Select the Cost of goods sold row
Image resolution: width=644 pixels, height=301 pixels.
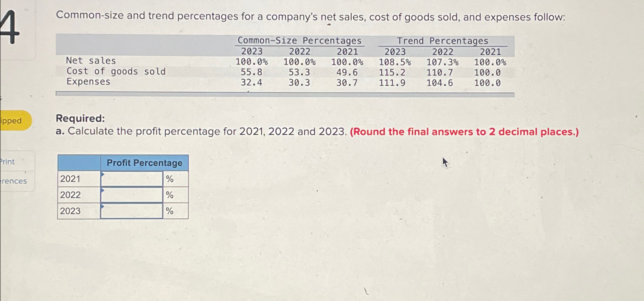coord(116,71)
